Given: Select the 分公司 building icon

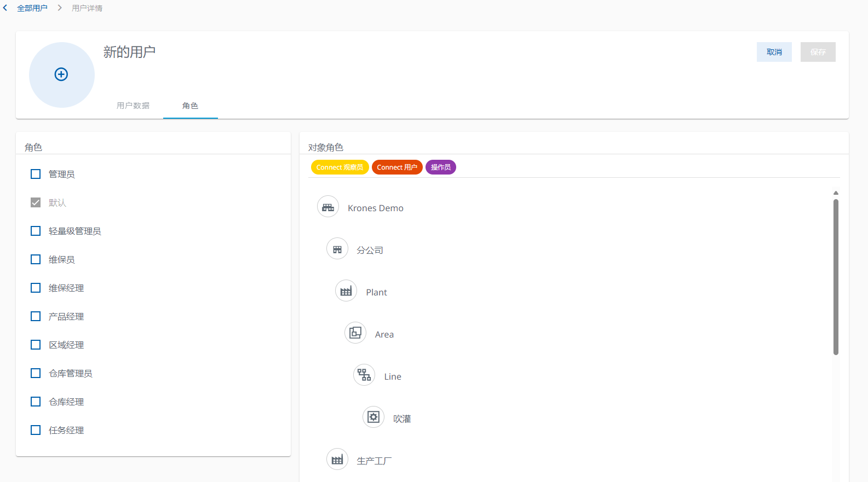Looking at the screenshot, I should (337, 249).
